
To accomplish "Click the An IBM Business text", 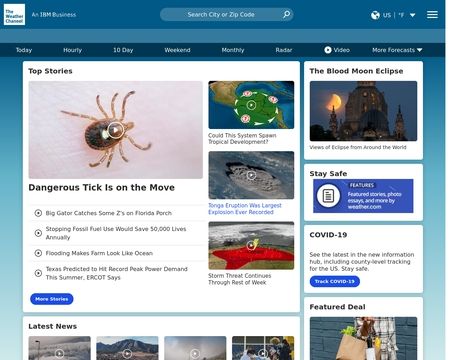I will tap(54, 15).
